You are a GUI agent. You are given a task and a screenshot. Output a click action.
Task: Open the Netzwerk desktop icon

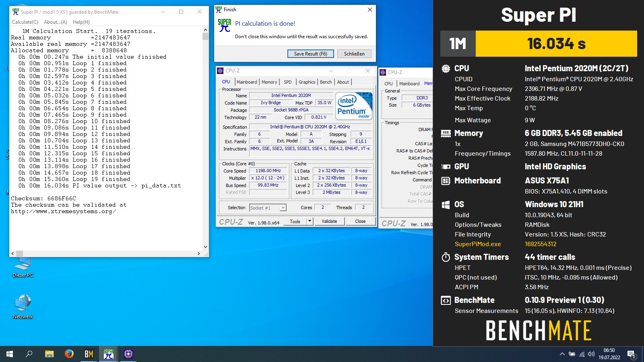tap(23, 306)
